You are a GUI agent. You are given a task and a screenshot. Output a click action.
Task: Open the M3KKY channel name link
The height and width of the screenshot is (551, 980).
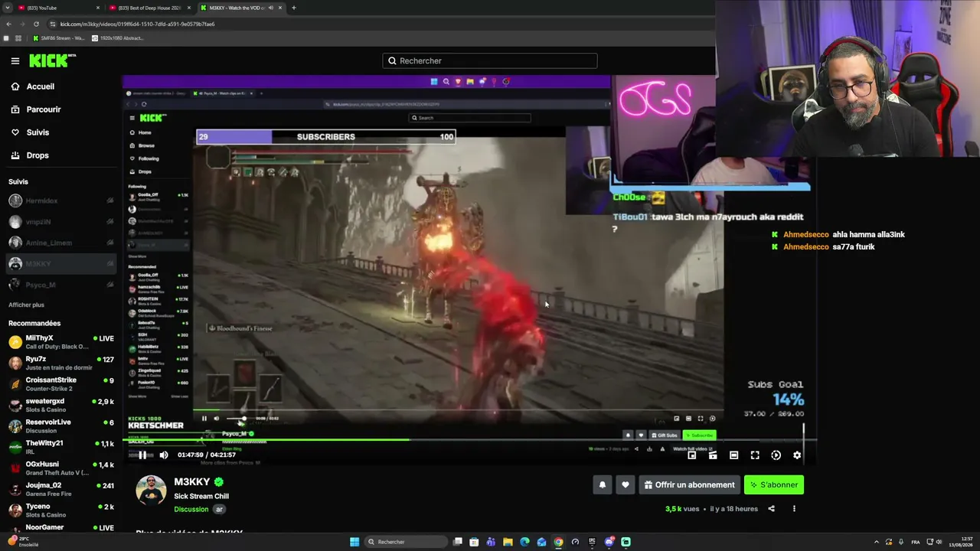191,482
